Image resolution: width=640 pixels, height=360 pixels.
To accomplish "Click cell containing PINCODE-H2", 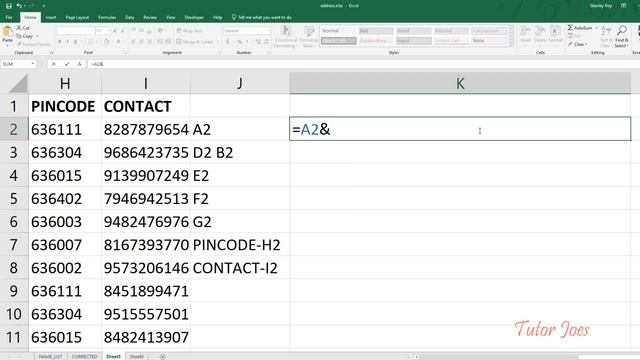I will pyautogui.click(x=240, y=245).
